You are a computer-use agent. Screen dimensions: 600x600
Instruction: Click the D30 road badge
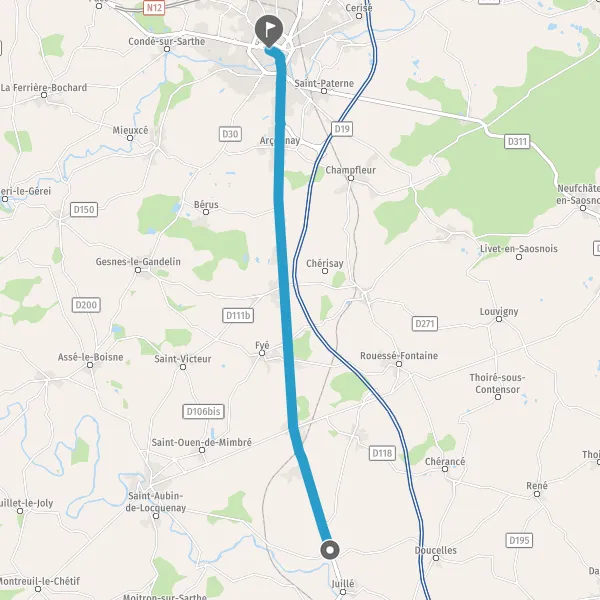click(230, 134)
